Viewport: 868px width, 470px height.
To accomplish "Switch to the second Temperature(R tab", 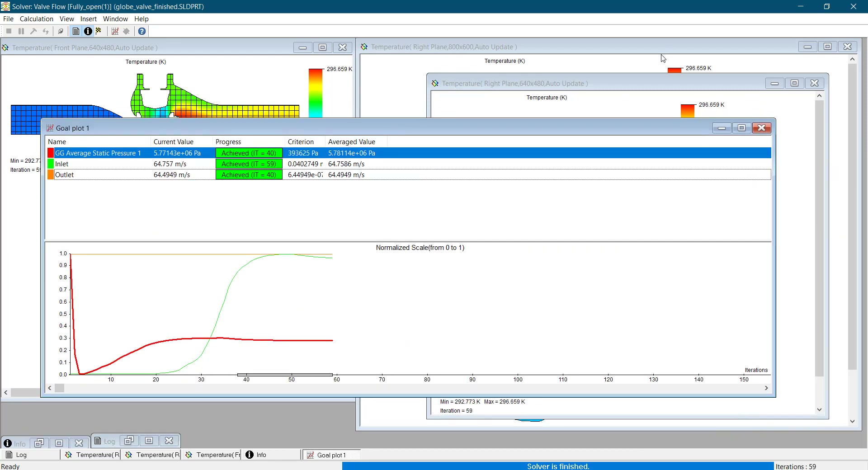I will (x=151, y=455).
